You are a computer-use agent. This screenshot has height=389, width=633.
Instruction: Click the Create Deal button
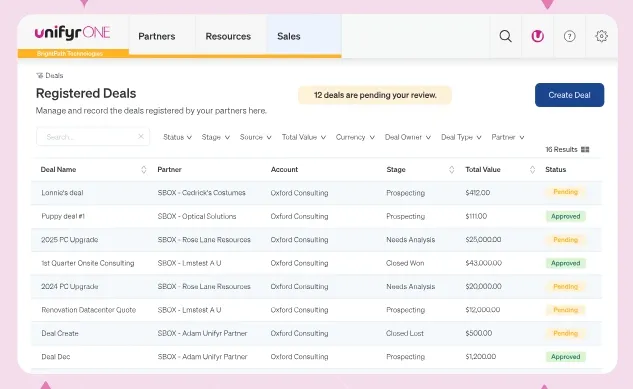[569, 95]
